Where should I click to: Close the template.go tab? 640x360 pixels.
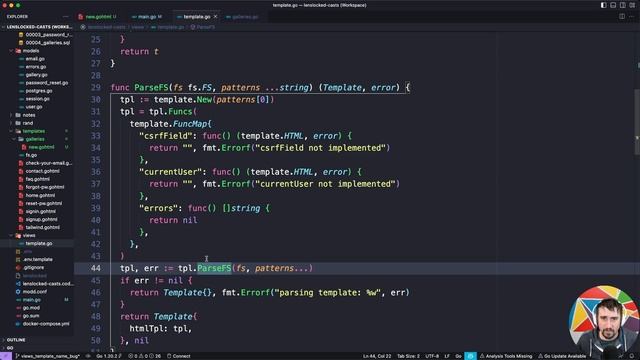pos(216,17)
